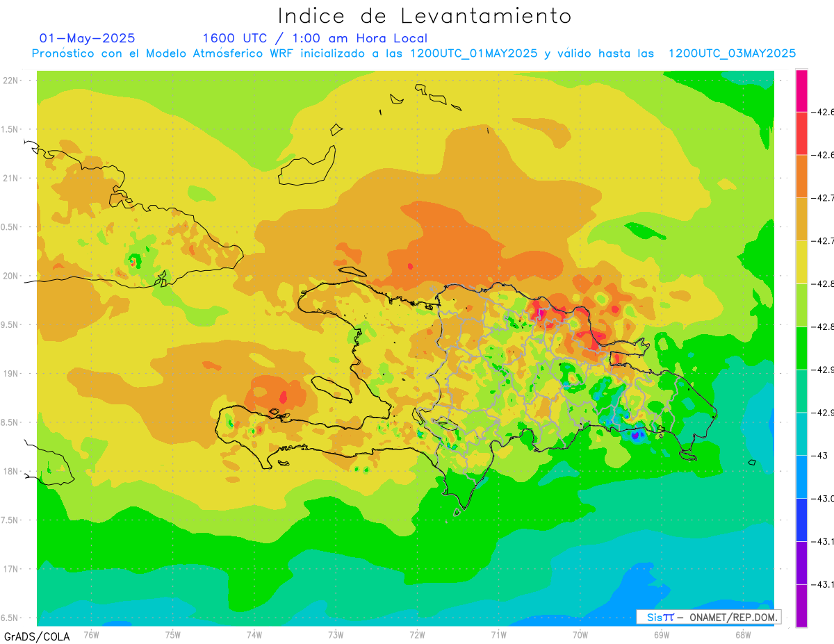Pick the teal-green swatch in the color bar

tap(801, 392)
